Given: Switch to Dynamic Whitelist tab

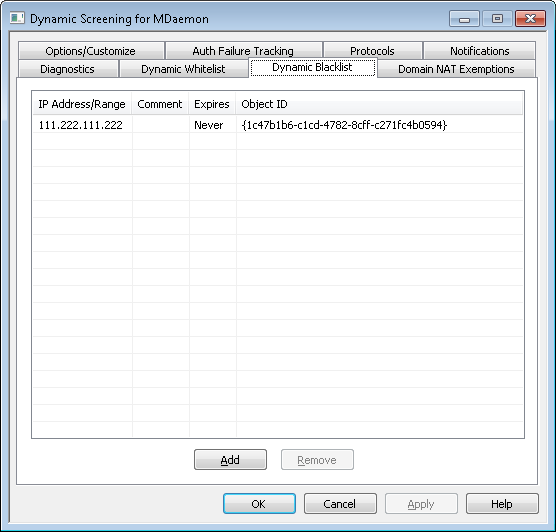Looking at the screenshot, I should click(x=183, y=69).
